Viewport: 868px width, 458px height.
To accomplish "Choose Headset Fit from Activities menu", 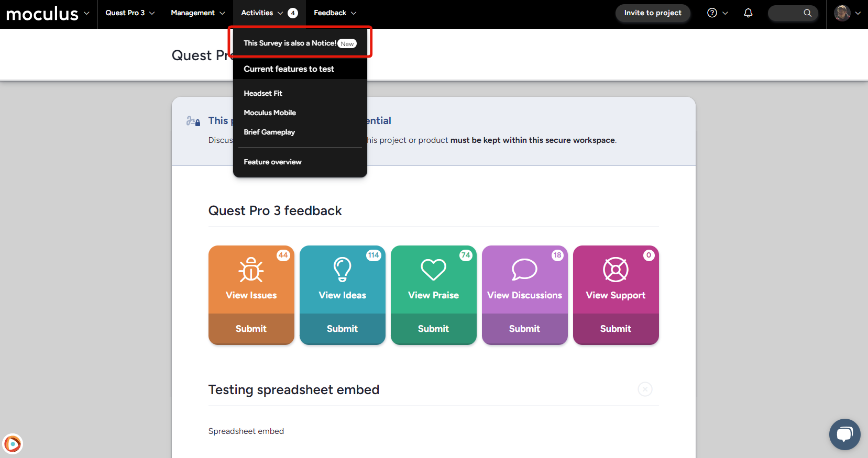I will tap(263, 93).
